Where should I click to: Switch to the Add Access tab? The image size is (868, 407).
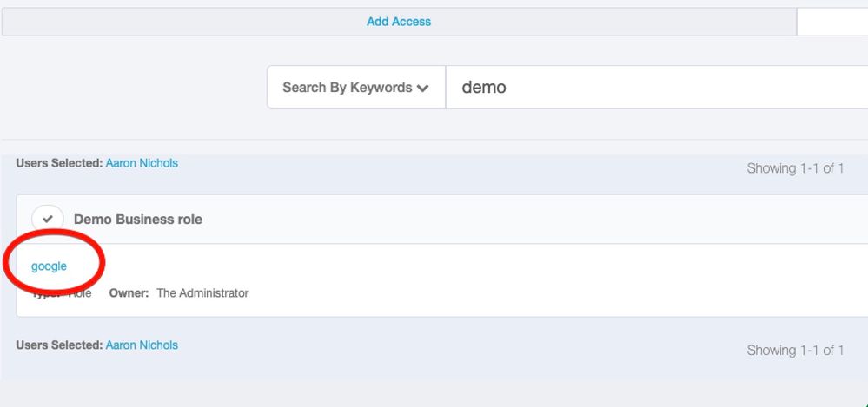click(x=399, y=22)
